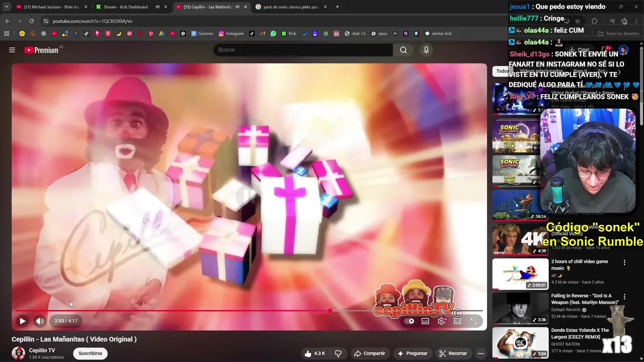
Task: Mute the video with speaker icon
Action: [40, 321]
